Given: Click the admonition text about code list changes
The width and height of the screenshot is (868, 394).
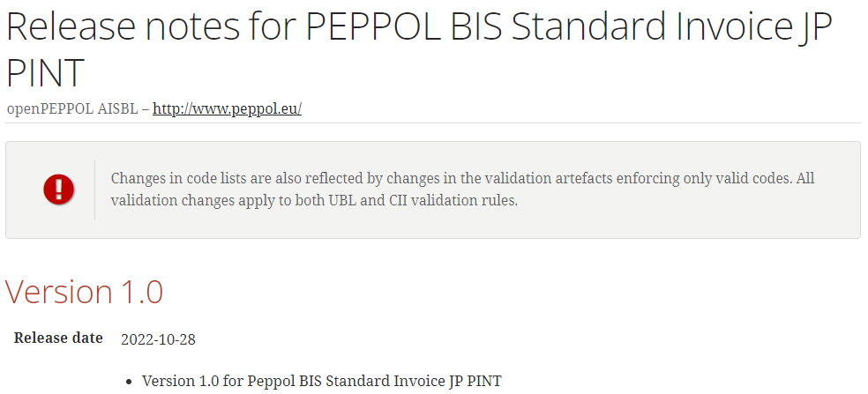Looking at the screenshot, I should point(462,190).
